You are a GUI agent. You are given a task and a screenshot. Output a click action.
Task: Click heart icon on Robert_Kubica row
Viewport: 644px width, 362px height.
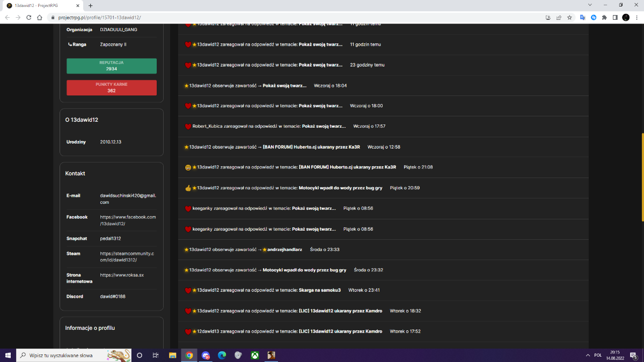pos(188,127)
